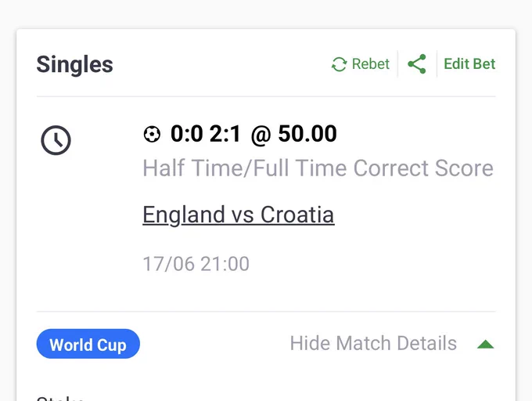The height and width of the screenshot is (401, 532).
Task: Click the Rebet refresh arrows icon
Action: [x=339, y=64]
